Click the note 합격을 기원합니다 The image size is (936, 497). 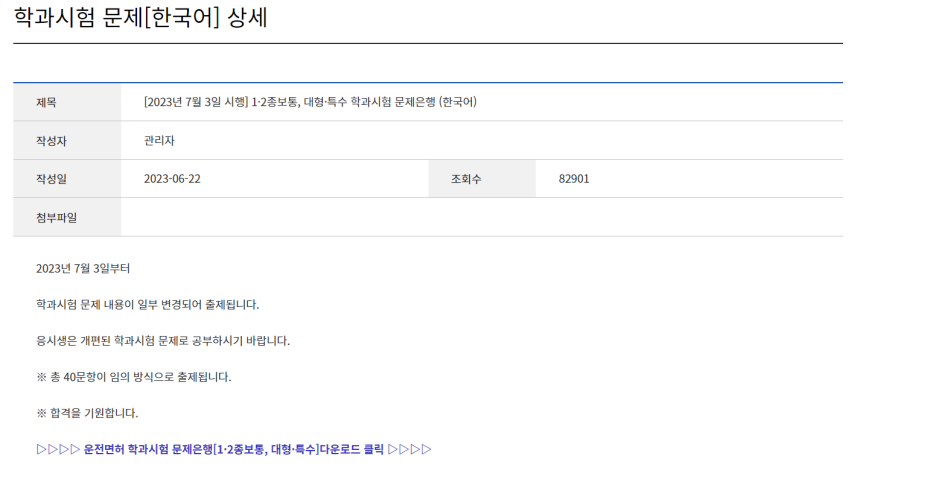point(87,413)
